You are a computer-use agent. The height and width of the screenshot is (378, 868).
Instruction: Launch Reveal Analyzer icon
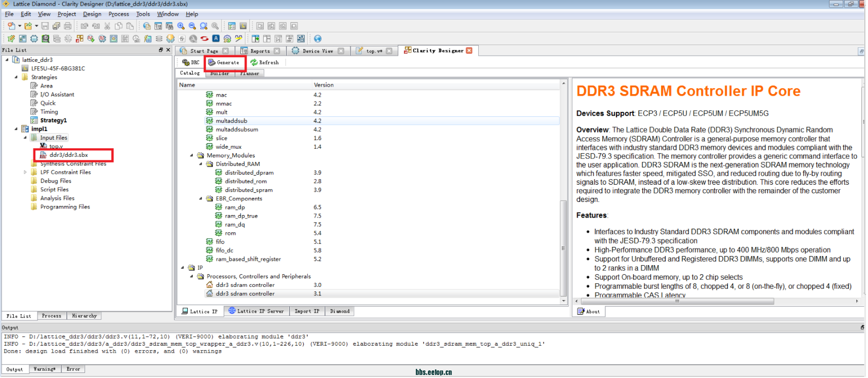tap(102, 38)
